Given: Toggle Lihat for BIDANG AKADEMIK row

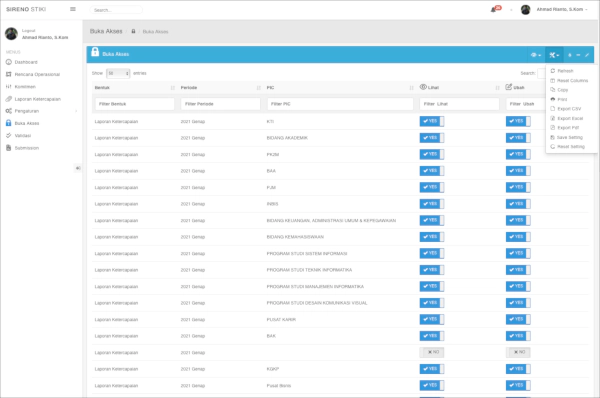Looking at the screenshot, I should click(x=432, y=138).
